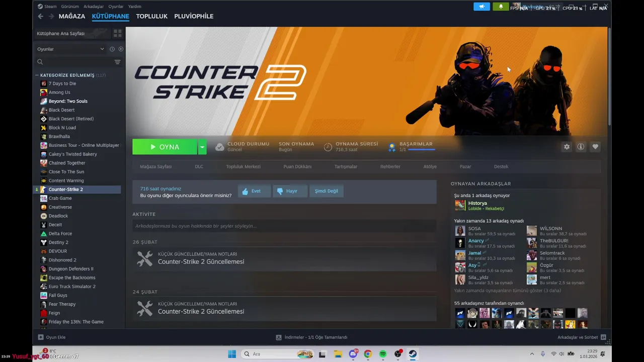The height and width of the screenshot is (362, 644).
Task: Open the Oyunlar menu in menu bar
Action: (116, 7)
